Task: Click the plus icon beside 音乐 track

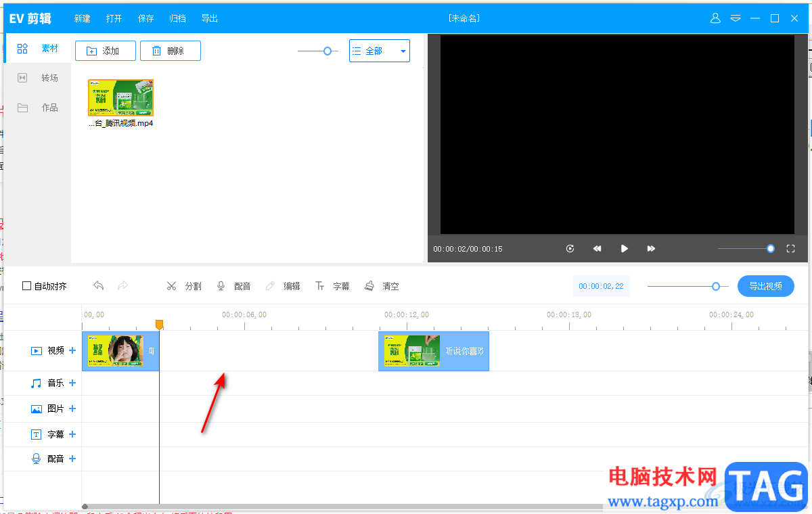Action: click(x=72, y=383)
